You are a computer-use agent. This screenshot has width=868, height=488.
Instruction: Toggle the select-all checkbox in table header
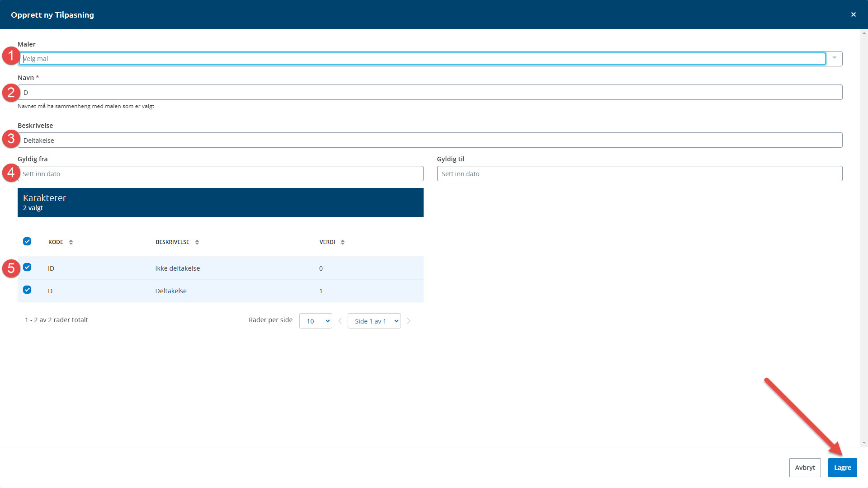click(27, 241)
